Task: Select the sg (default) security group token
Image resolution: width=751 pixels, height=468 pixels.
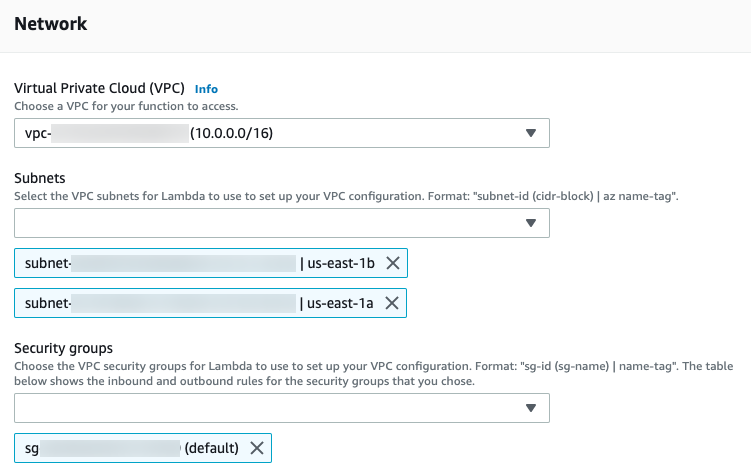Action: [x=143, y=448]
